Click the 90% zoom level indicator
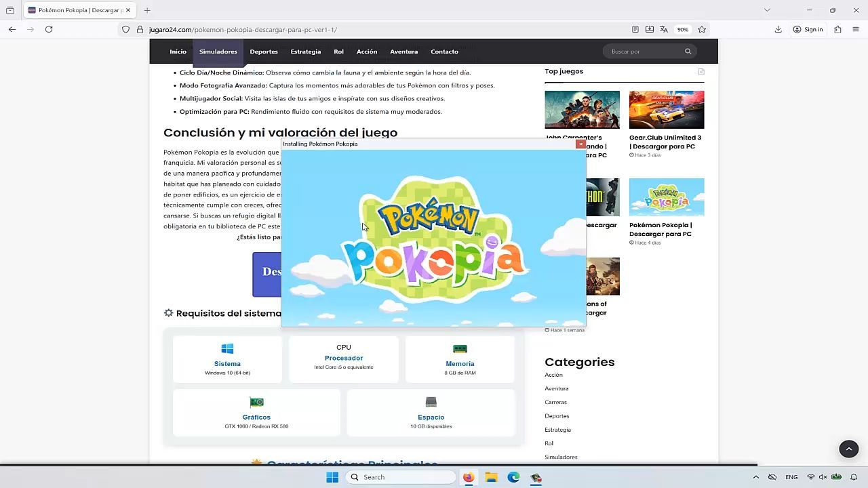The height and width of the screenshot is (488, 868). point(682,29)
